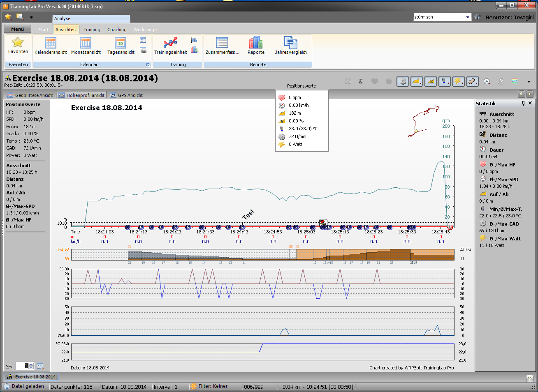538x392 pixels.
Task: Open Zusammenfassung summary report
Action: 222,46
